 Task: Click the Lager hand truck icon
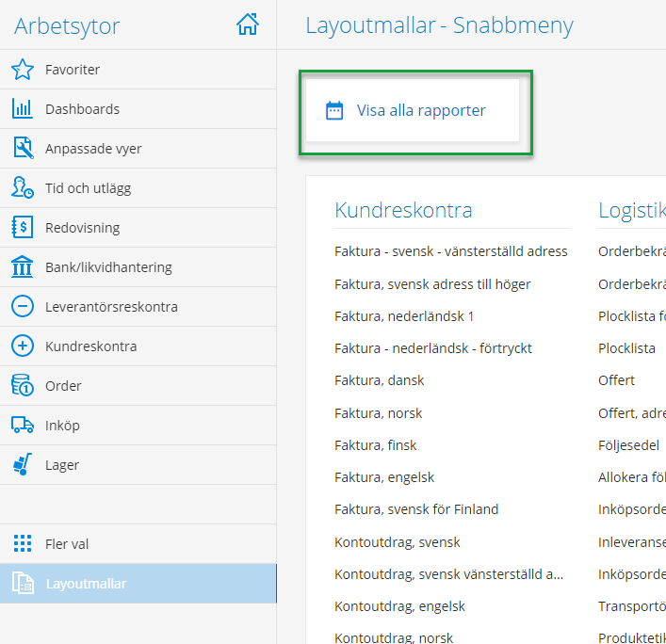pos(22,464)
